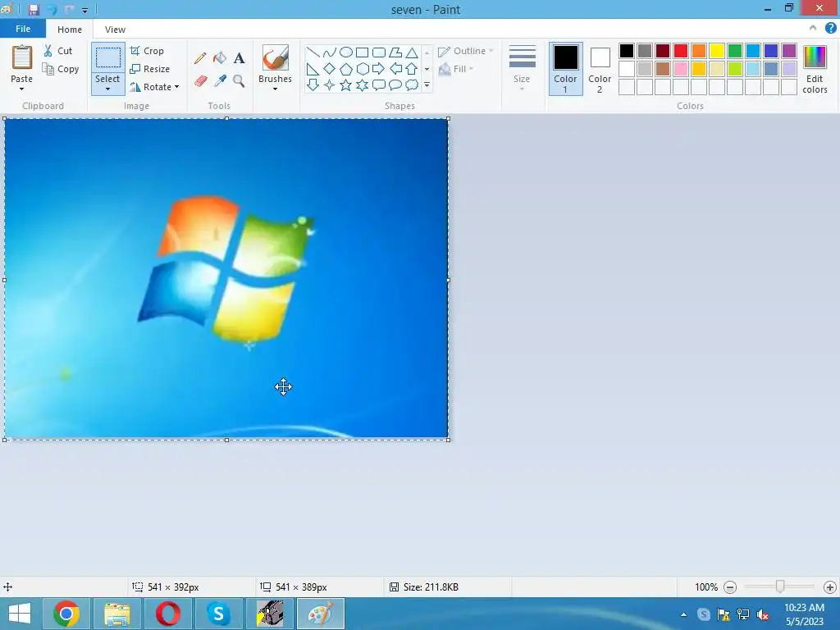The image size is (840, 630).
Task: Open Edit colors dialog
Action: 815,70
